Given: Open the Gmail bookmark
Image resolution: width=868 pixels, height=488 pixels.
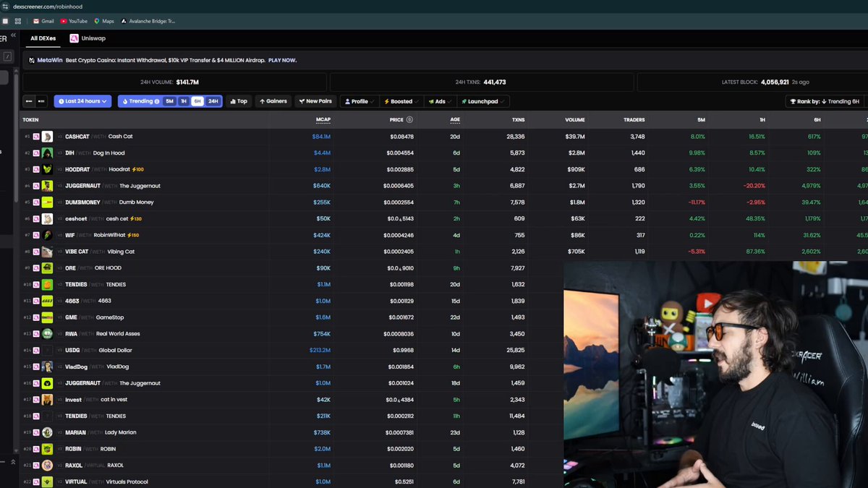Looking at the screenshot, I should click(43, 21).
